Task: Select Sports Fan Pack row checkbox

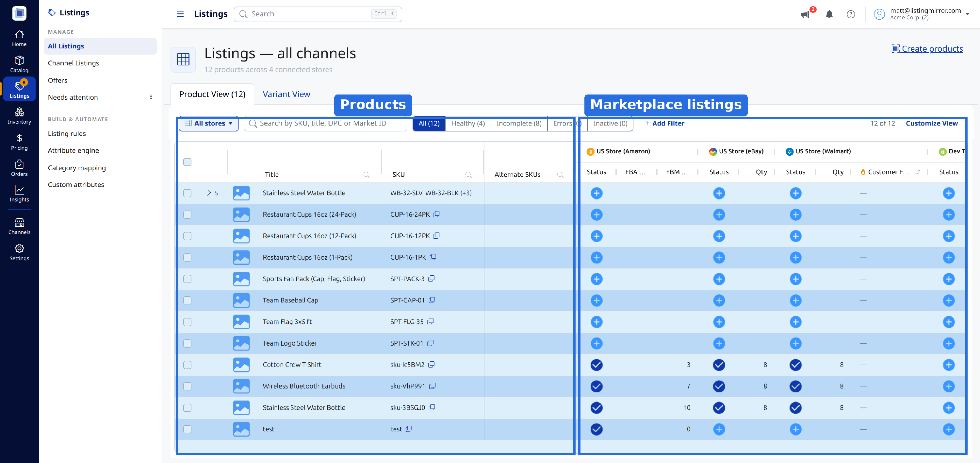Action: [x=187, y=279]
